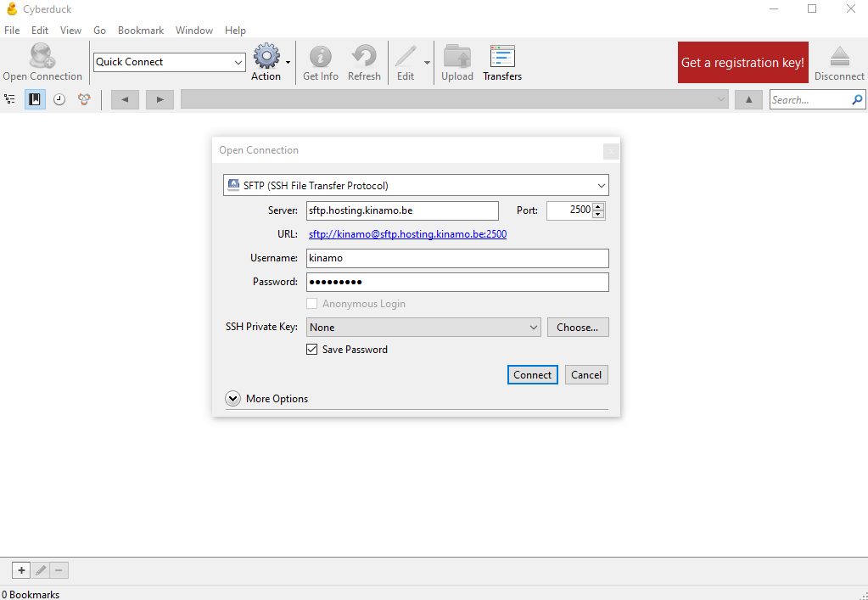This screenshot has height=600, width=868.
Task: Uncheck the Save Password checkbox
Action: 312,349
